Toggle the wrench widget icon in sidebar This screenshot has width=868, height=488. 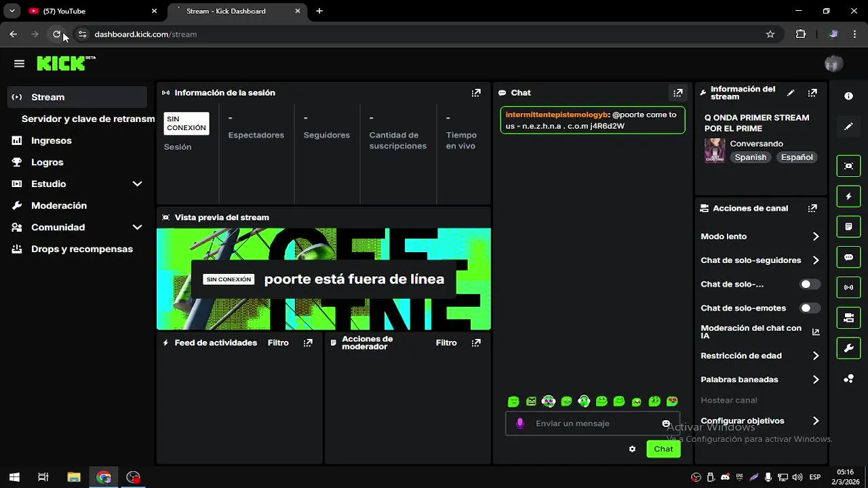tap(848, 348)
